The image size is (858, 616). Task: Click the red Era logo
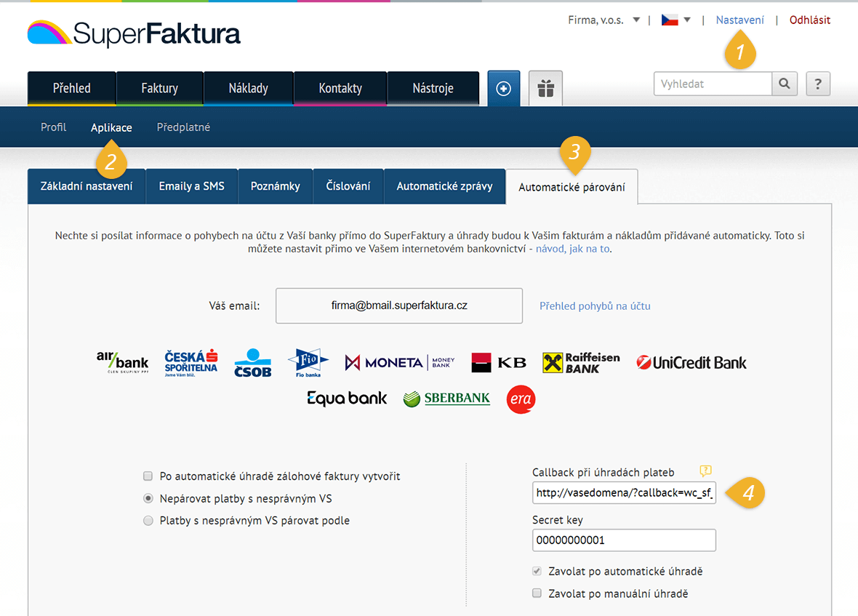(x=521, y=399)
